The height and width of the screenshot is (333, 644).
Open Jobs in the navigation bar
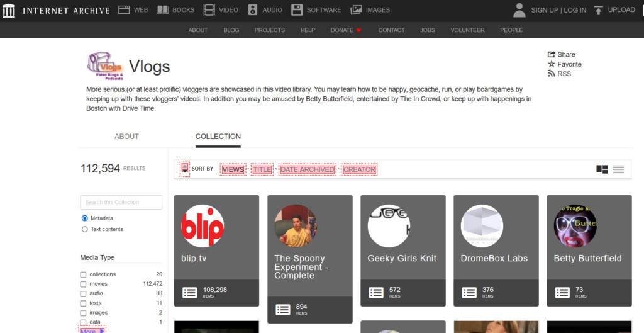point(428,30)
